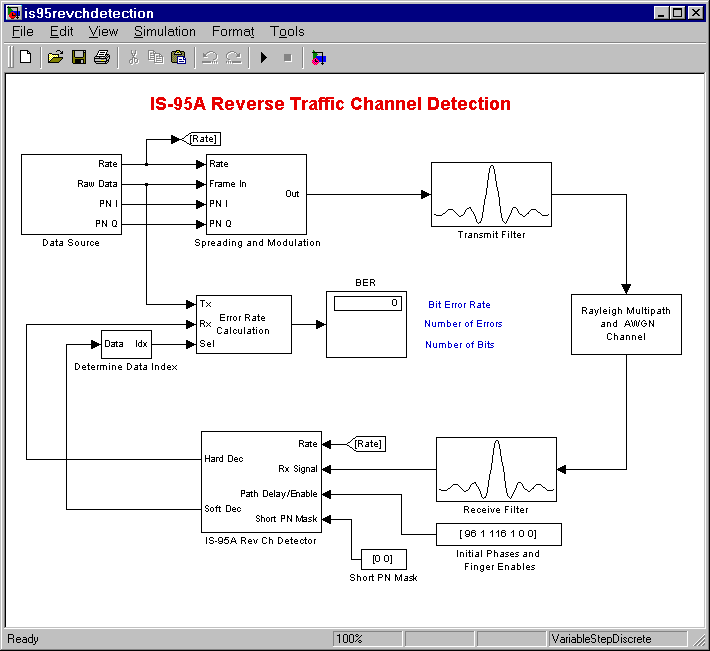The width and height of the screenshot is (710, 651).
Task: Click the Cut scissors icon
Action: [132, 57]
